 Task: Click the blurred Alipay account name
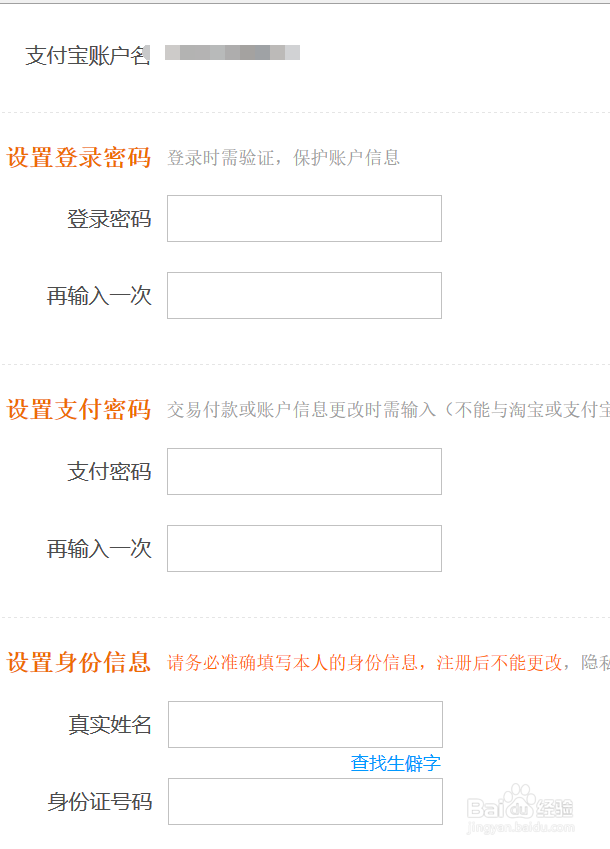[232, 53]
